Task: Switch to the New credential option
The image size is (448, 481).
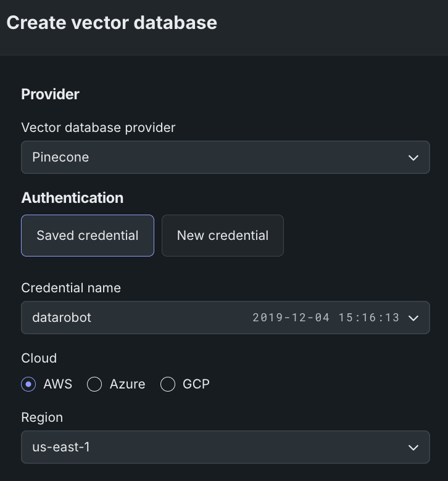Action: (x=223, y=236)
